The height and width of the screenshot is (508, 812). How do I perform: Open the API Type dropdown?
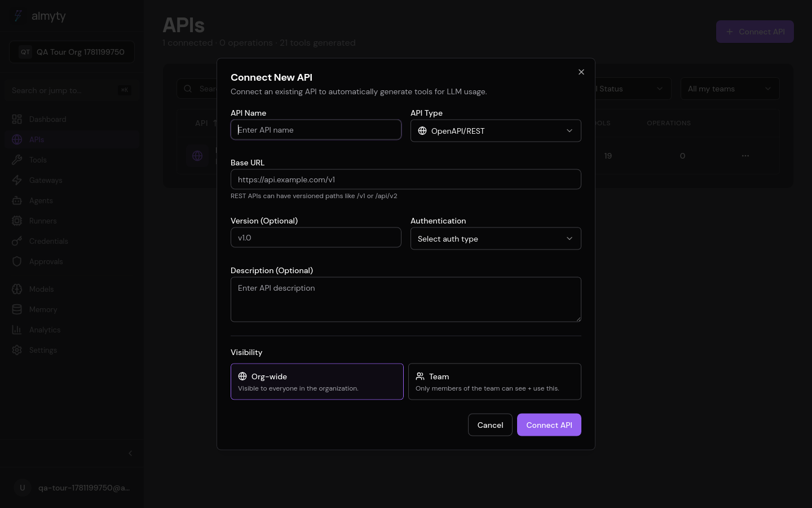496,131
